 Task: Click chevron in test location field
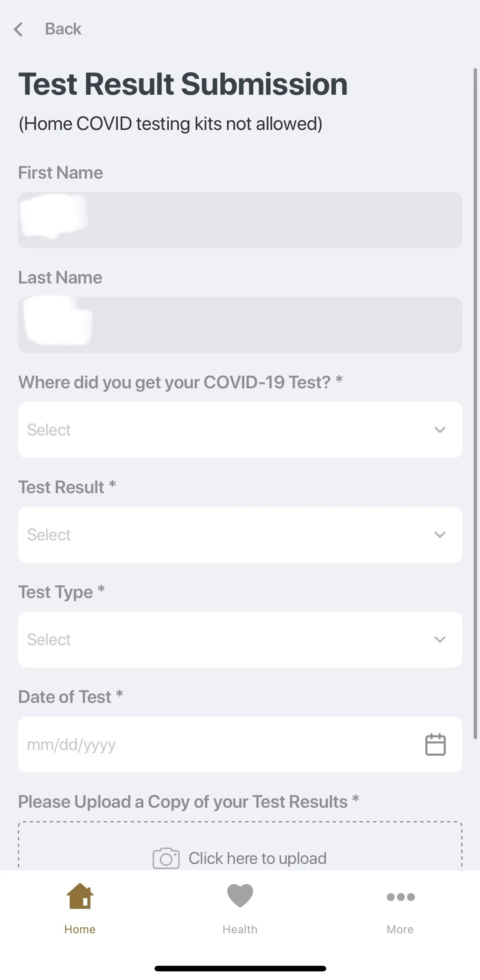coord(440,430)
